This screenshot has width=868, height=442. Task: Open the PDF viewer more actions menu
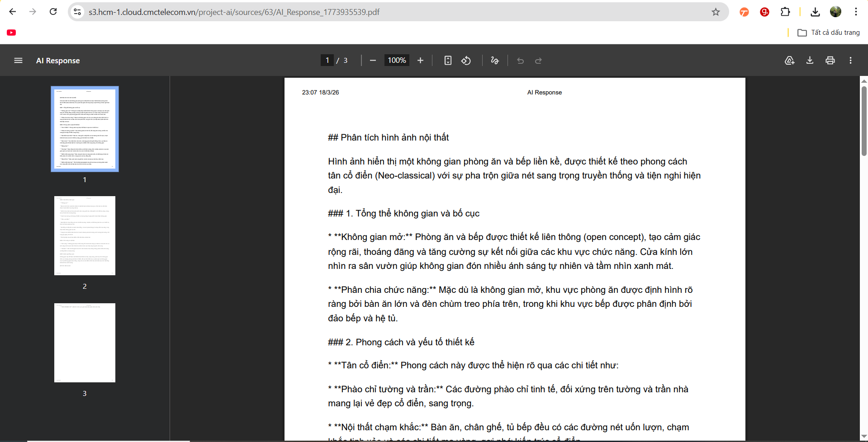click(x=850, y=61)
